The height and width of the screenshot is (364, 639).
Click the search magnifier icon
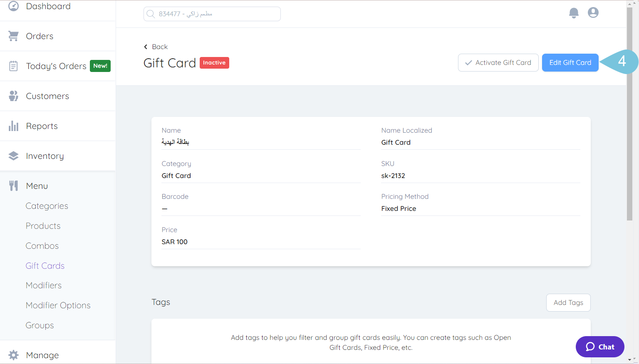(x=151, y=14)
